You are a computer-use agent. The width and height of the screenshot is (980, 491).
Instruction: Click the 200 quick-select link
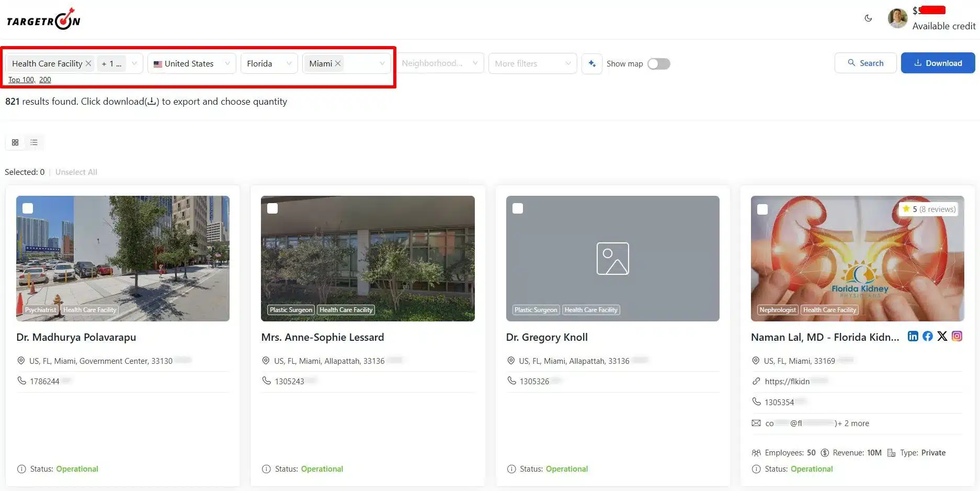[x=45, y=80]
